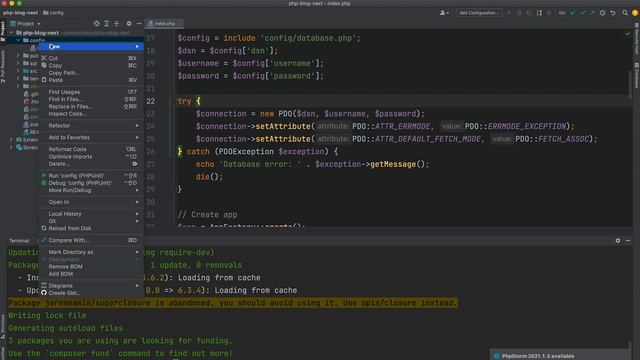The image size is (640, 360).
Task: Click Git update project icon
Action: 573,13
